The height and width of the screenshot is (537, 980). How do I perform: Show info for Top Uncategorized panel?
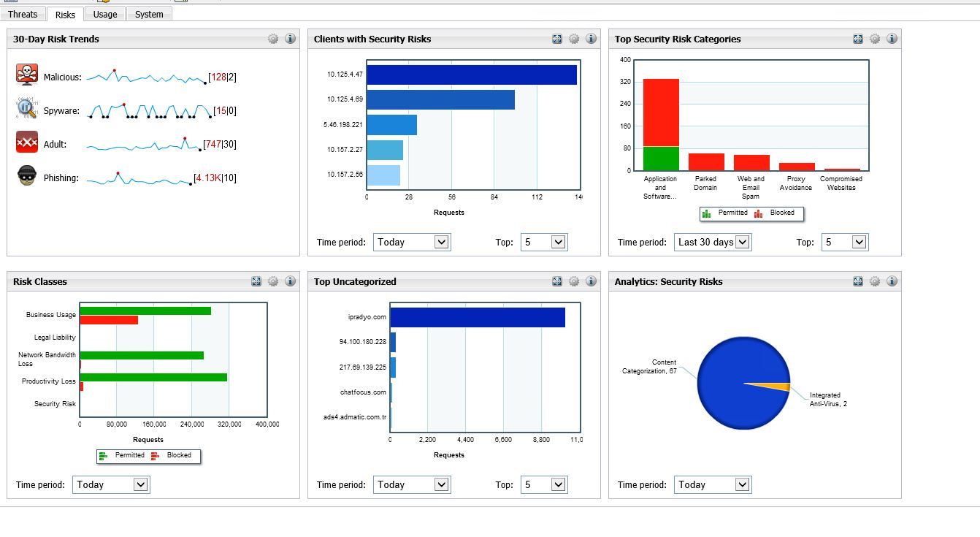[591, 281]
